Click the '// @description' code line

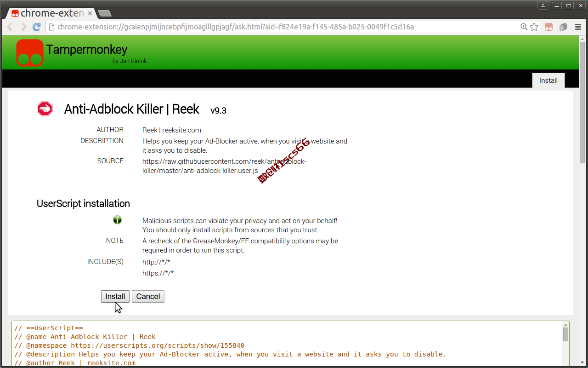pyautogui.click(x=230, y=354)
